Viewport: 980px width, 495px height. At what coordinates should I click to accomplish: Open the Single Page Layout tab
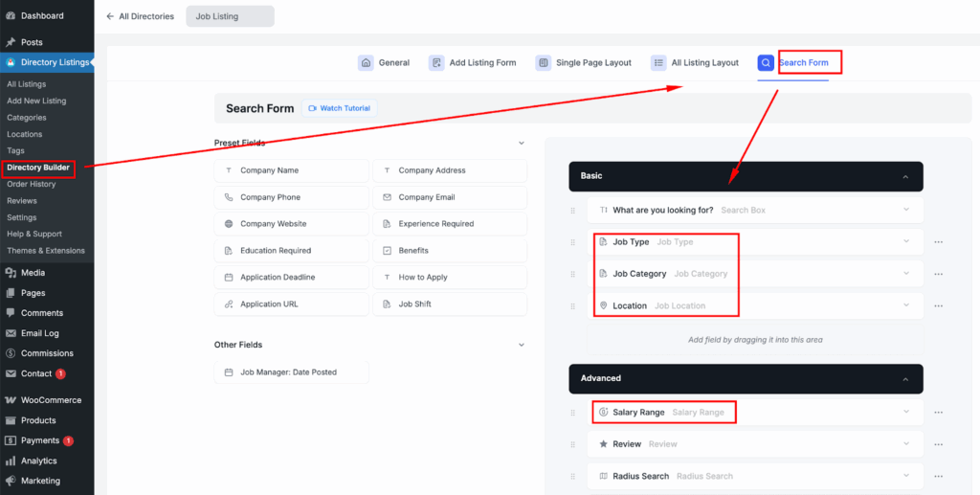click(584, 62)
